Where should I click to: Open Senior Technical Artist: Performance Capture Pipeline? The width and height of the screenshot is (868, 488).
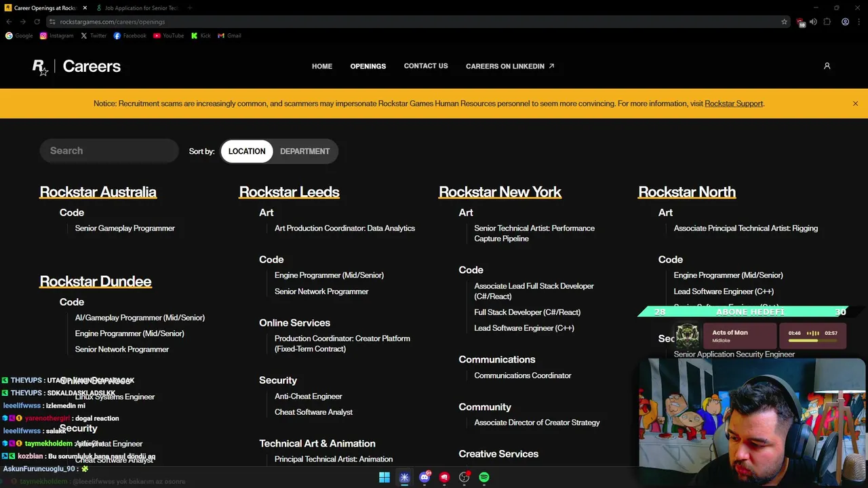pyautogui.click(x=534, y=233)
